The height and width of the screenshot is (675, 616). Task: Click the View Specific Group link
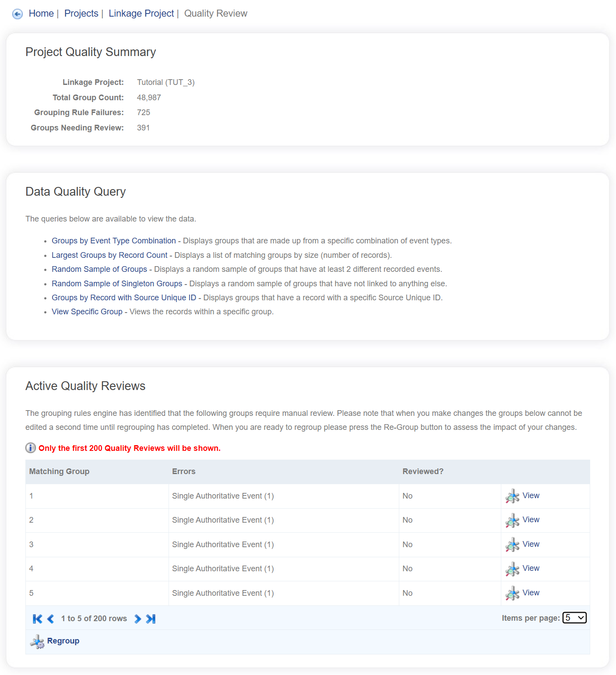click(87, 312)
